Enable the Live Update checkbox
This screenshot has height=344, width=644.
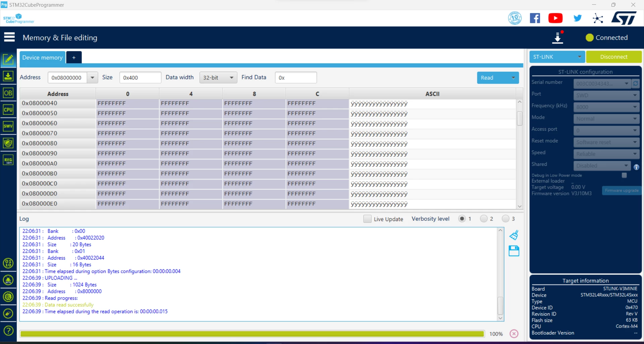(x=367, y=219)
